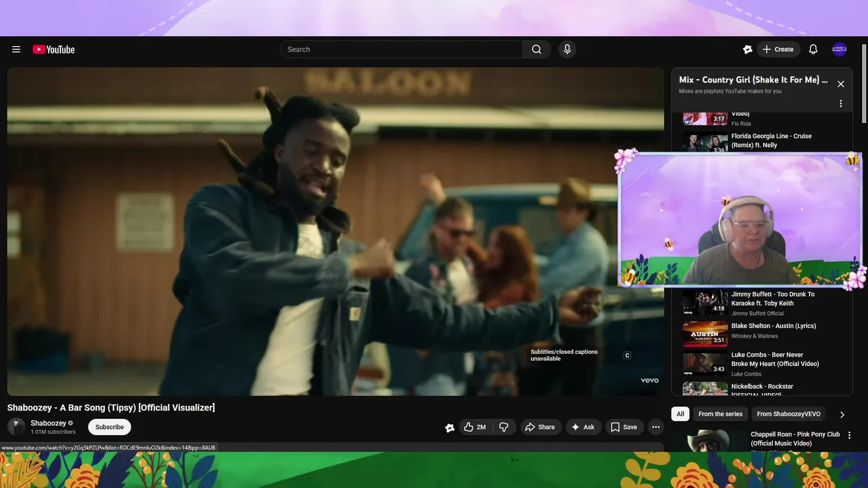Open the hamburger guide menu

click(x=16, y=49)
